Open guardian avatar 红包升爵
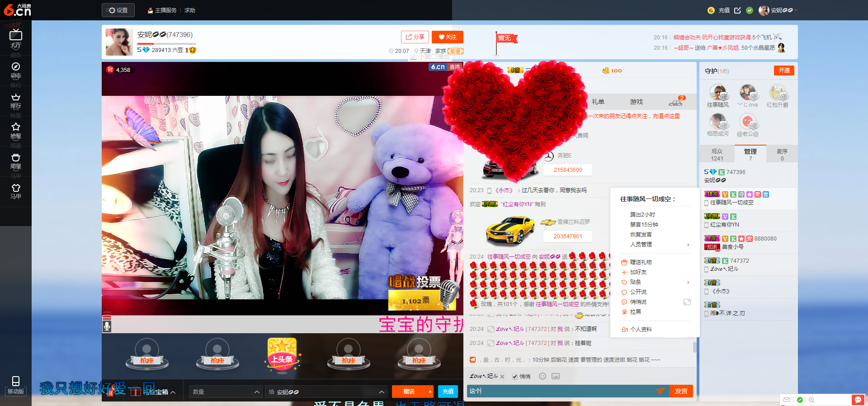The height and width of the screenshot is (406, 868). [x=778, y=93]
